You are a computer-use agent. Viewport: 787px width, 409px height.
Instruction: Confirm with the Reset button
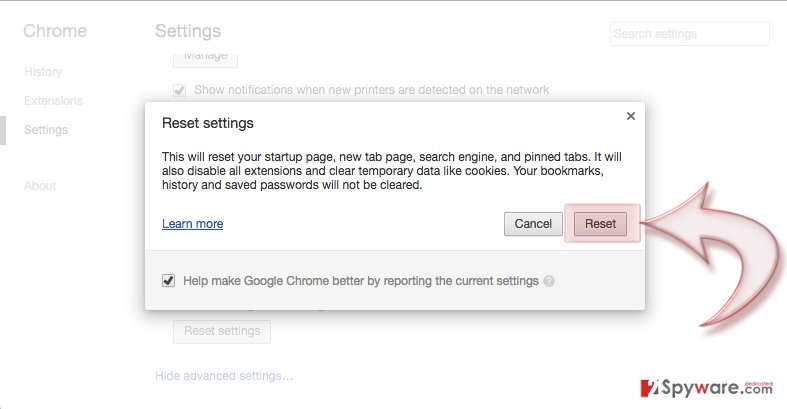(x=600, y=224)
